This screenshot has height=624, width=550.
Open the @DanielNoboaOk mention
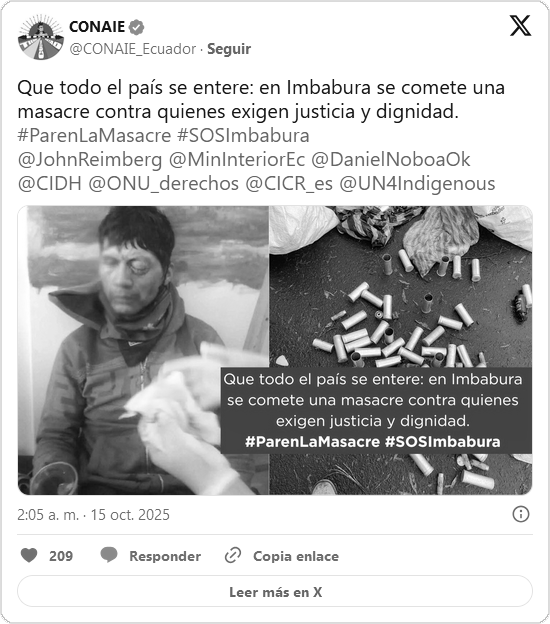point(391,160)
